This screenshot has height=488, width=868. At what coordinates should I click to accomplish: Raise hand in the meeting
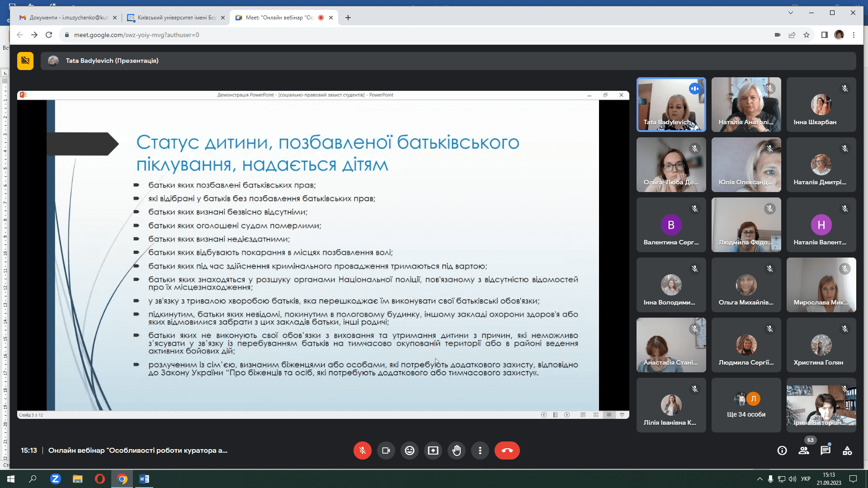coord(457,450)
